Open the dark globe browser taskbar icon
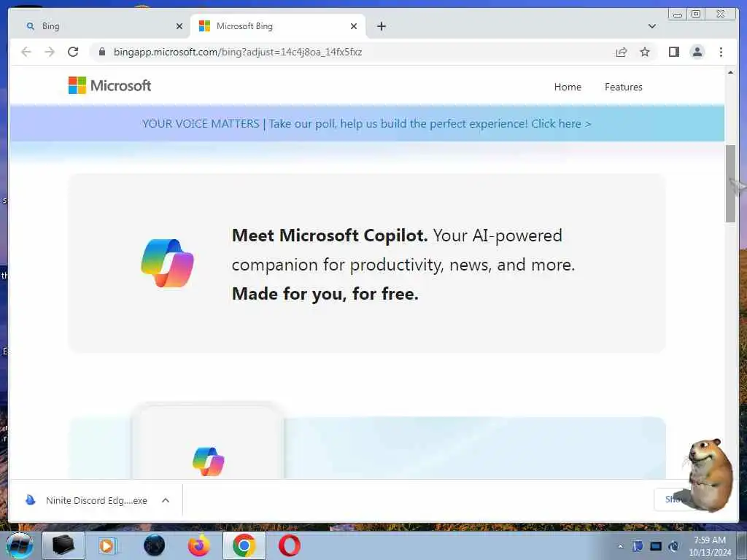The height and width of the screenshot is (560, 747). pos(154,545)
